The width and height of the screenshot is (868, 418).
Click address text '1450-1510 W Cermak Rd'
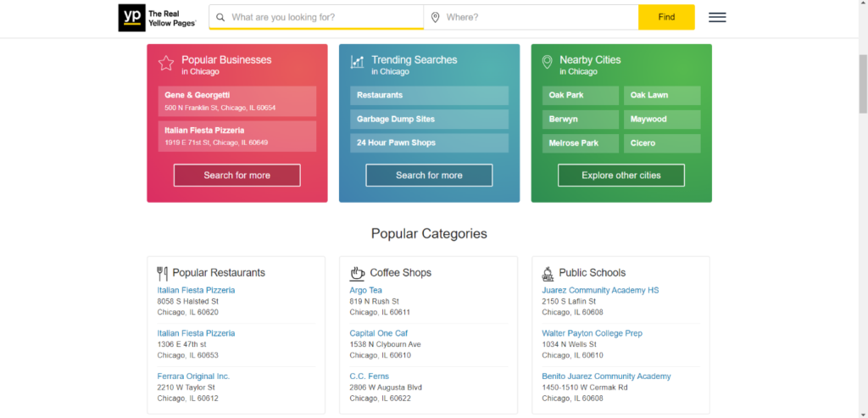point(585,387)
